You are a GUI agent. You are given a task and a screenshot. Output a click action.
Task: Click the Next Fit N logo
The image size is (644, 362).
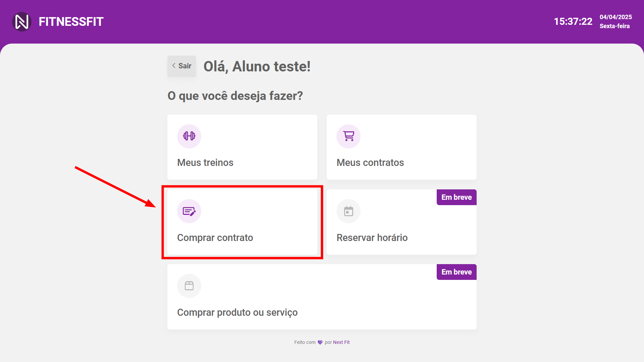coord(22,22)
